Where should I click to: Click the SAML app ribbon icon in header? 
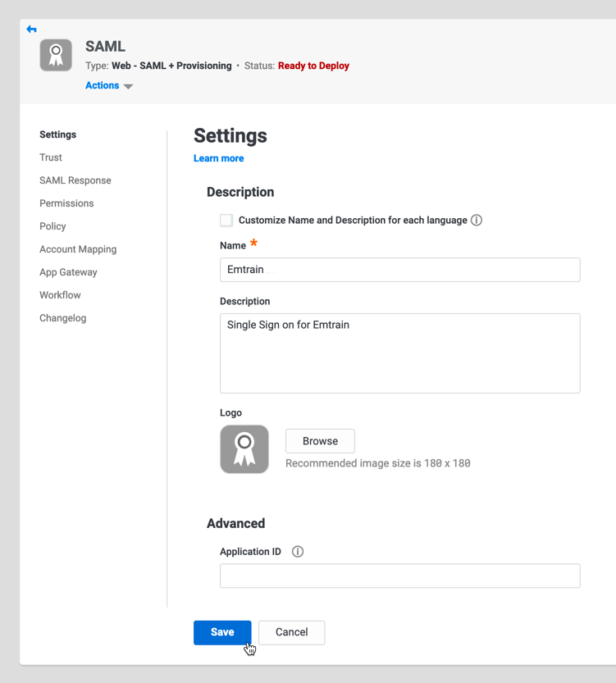point(56,55)
